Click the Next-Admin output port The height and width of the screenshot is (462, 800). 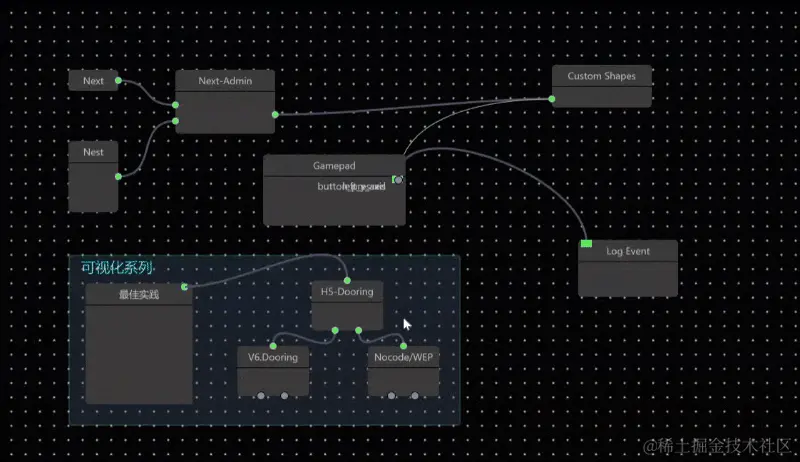pyautogui.click(x=276, y=115)
